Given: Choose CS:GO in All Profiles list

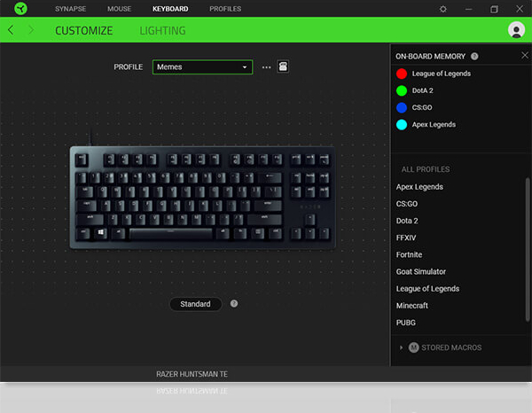Looking at the screenshot, I should (x=407, y=204).
